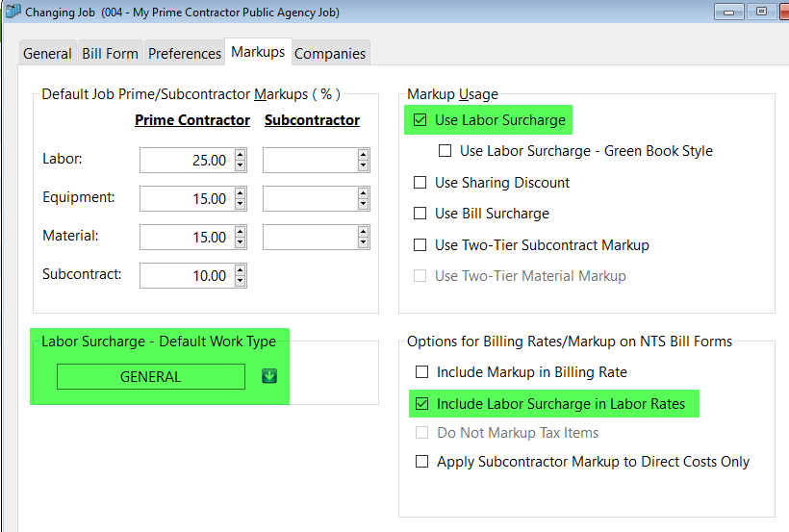
Task: Decrease Subcontractor Material markup spinner down
Action: click(363, 242)
